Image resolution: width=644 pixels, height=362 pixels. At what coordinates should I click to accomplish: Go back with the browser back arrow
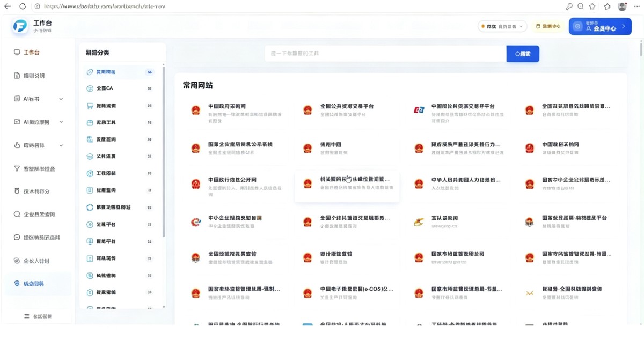click(8, 6)
